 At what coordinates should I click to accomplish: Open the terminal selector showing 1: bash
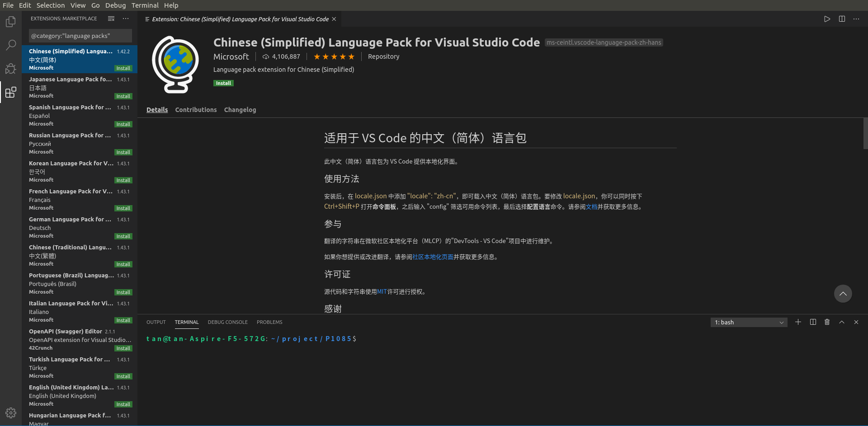(x=748, y=322)
